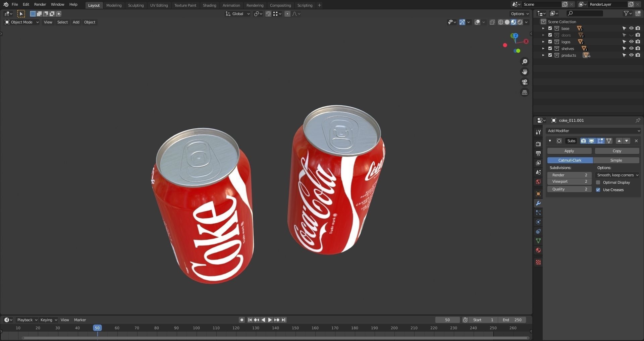Show the doors collection in viewport
The width and height of the screenshot is (644, 341).
point(631,35)
